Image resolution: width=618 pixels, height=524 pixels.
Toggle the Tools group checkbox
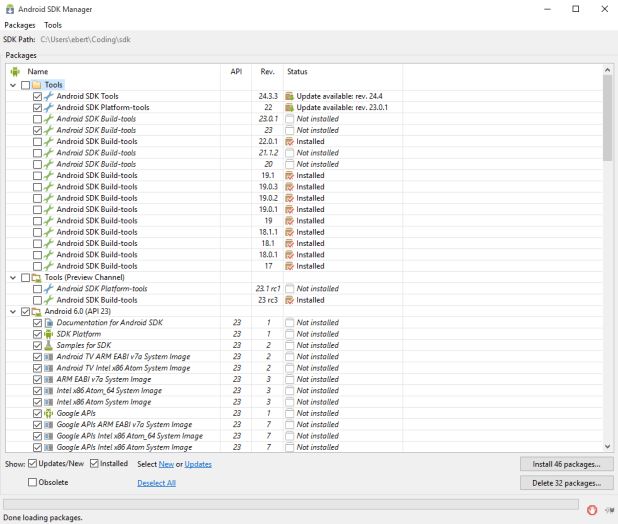pos(26,85)
